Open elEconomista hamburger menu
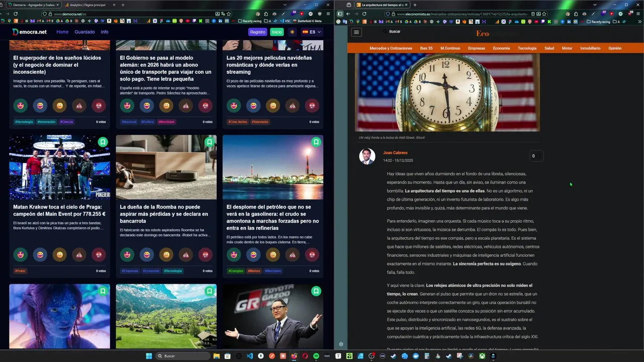The image size is (644, 362). click(357, 32)
